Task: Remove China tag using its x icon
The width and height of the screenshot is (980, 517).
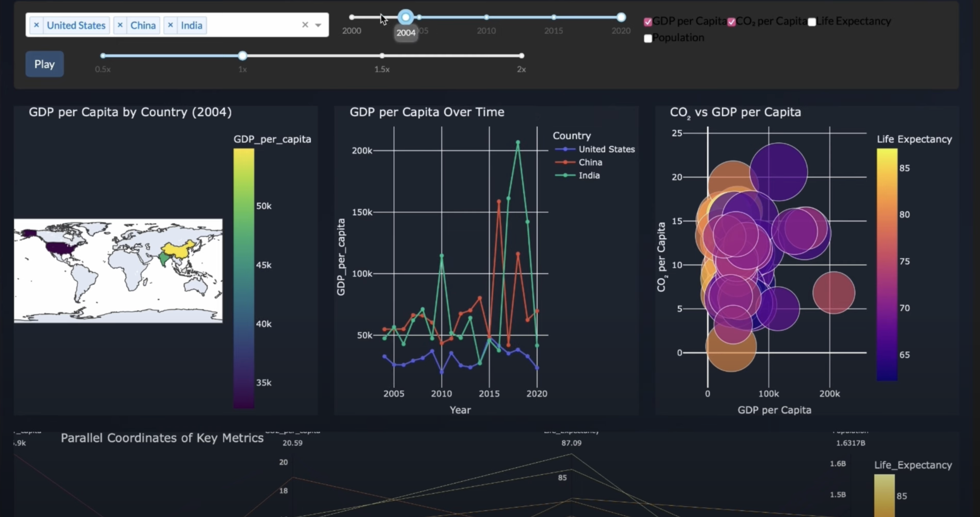Action: [x=120, y=25]
